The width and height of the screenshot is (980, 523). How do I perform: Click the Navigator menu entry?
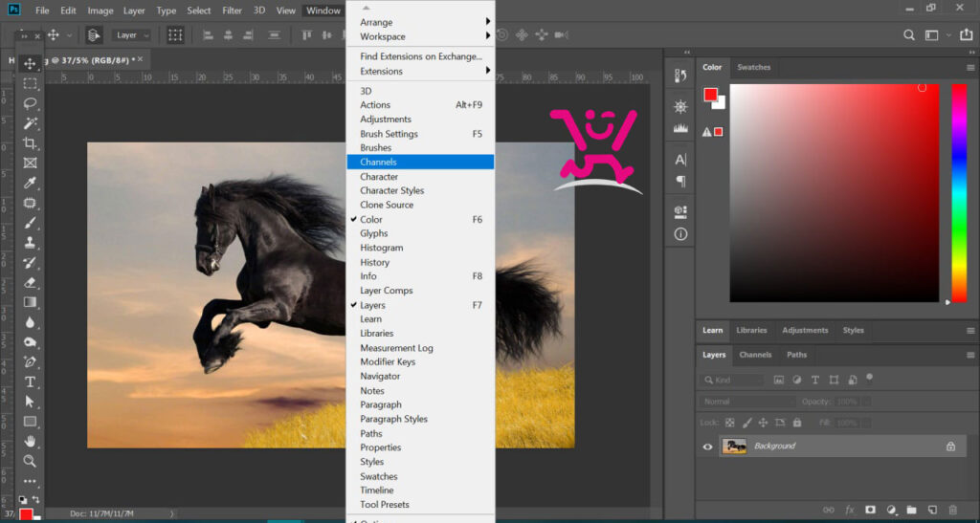point(421,377)
